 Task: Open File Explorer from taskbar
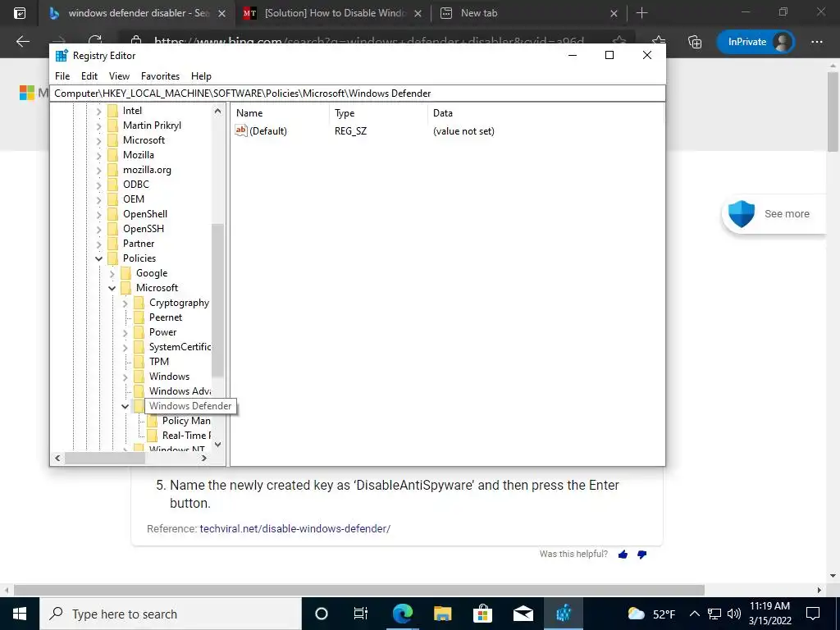[442, 614]
